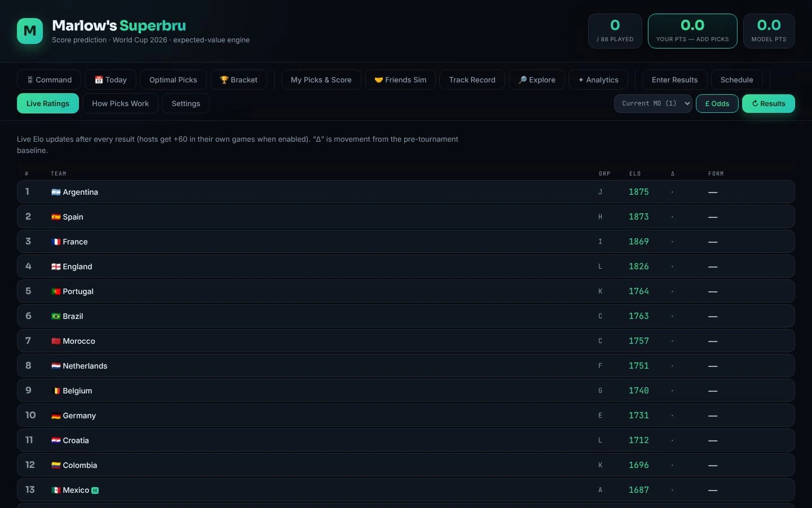Click the Spain flag icon
Screen dimensions: 812x508
pos(56,217)
